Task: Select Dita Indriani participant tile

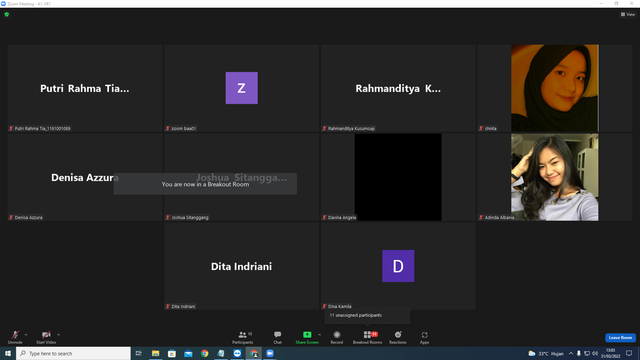Action: point(242,266)
